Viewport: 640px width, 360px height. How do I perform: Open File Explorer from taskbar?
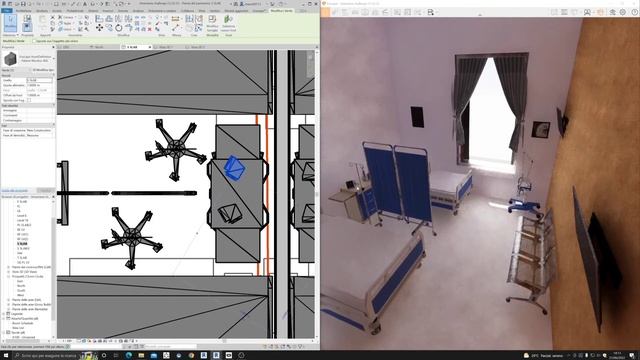[x=141, y=356]
